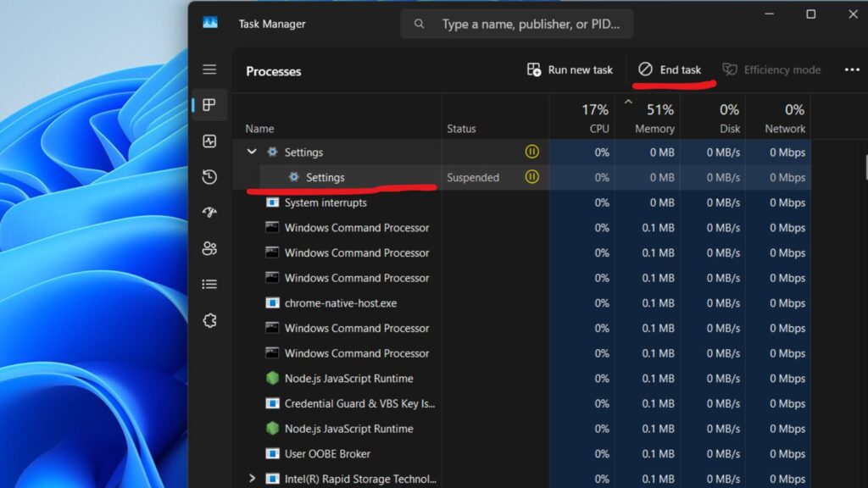Expand the Intel(R) Rapid Storage Technology group
Image resolution: width=868 pixels, height=488 pixels.
click(252, 478)
